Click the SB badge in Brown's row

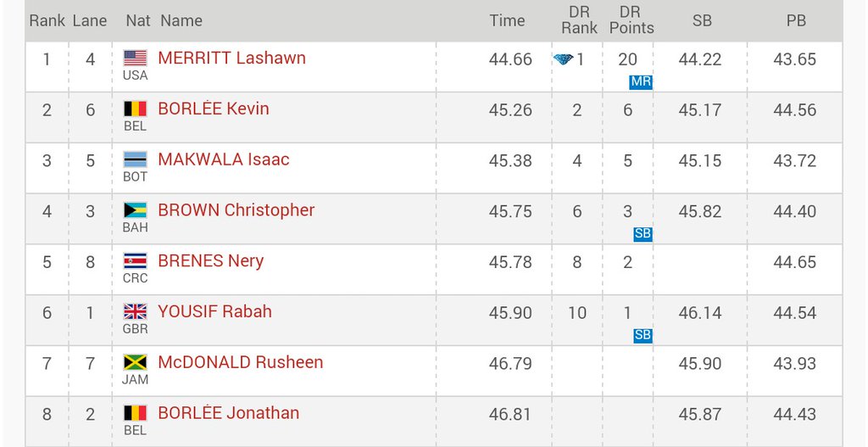pyautogui.click(x=643, y=234)
